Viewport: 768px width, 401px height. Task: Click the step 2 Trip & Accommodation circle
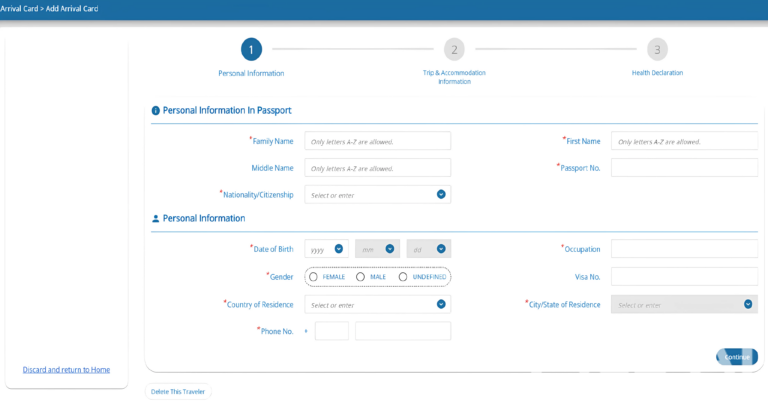454,49
